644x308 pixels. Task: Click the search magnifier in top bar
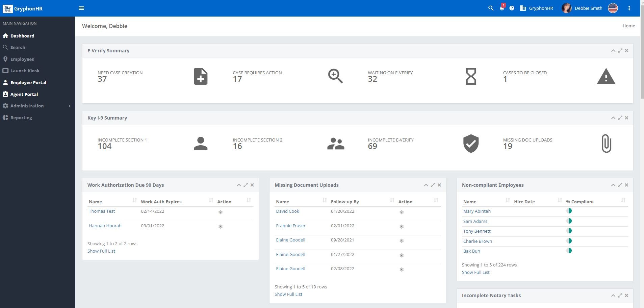coord(491,8)
